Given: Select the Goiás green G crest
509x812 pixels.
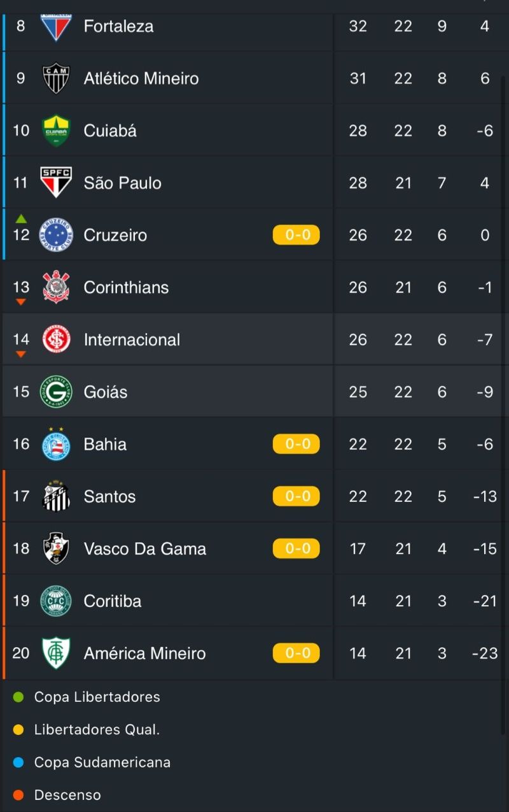Looking at the screenshot, I should point(56,392).
